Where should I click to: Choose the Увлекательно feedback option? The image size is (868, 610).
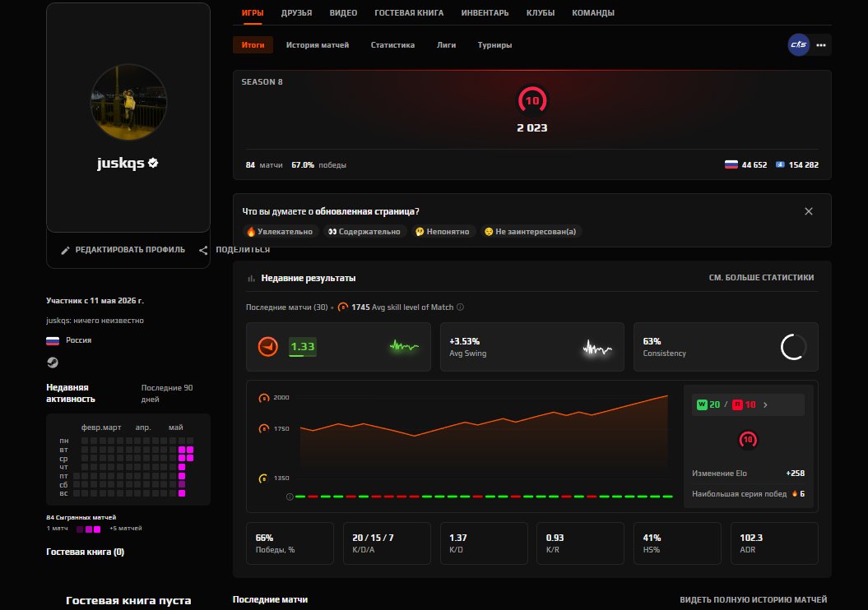tap(280, 232)
